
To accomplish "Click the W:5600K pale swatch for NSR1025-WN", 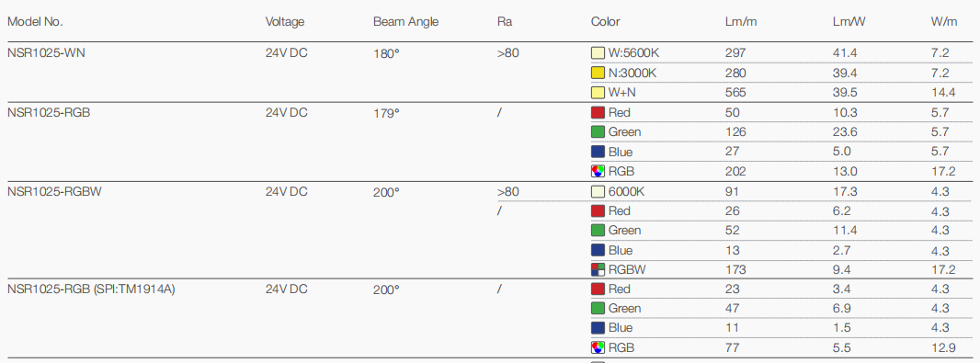I will pyautogui.click(x=598, y=53).
